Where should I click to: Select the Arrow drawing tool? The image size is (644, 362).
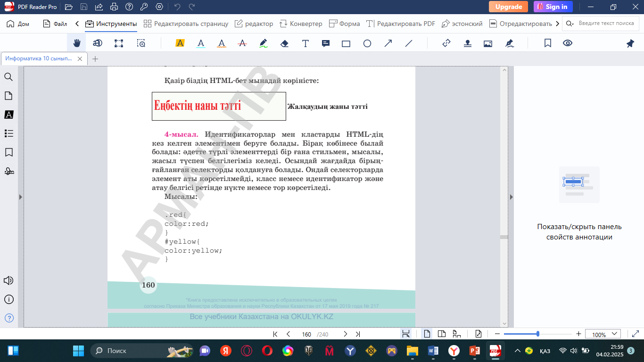pos(388,43)
